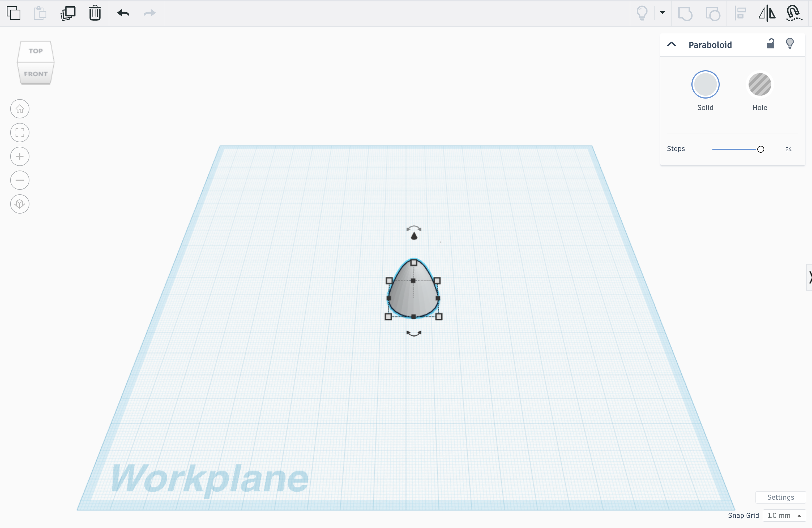Click the Paraboloid panel title

(710, 45)
